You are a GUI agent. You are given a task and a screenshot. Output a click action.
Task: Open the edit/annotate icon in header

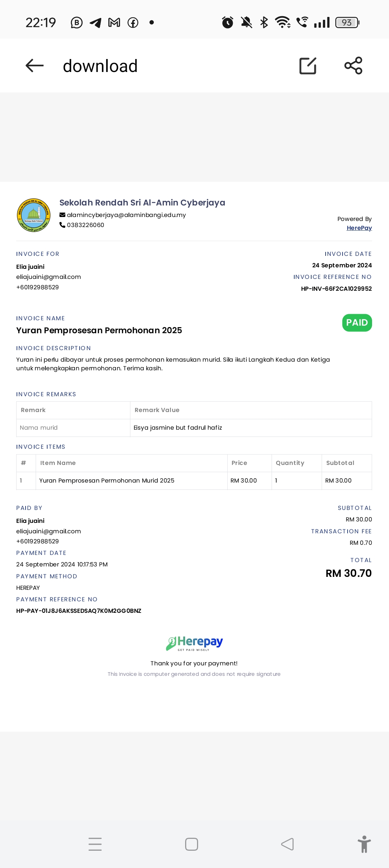pyautogui.click(x=308, y=65)
